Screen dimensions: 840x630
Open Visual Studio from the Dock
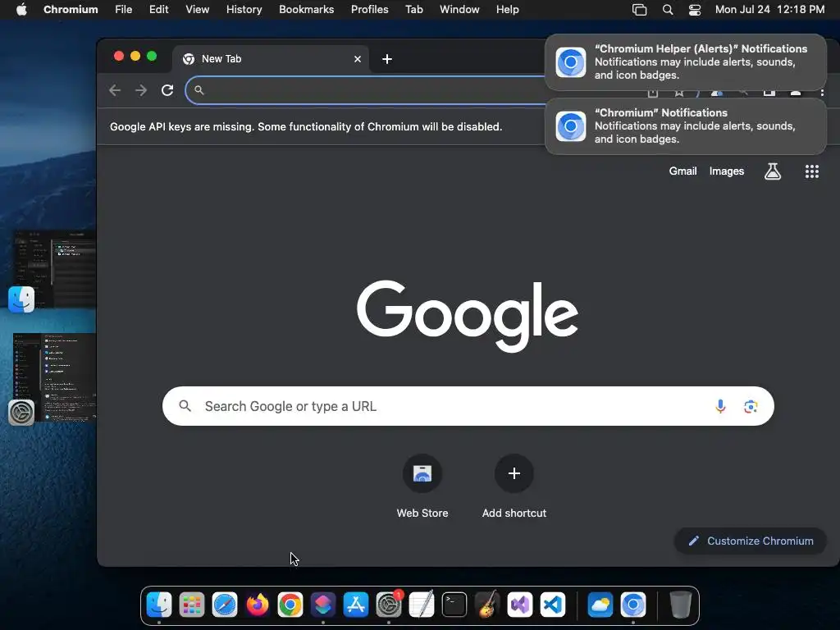(x=519, y=605)
